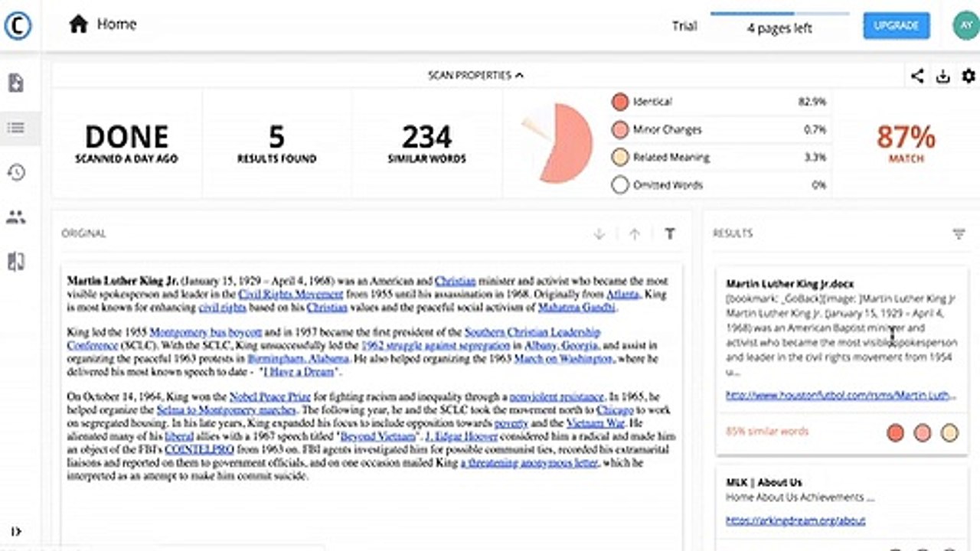Toggle the Minor Changes match type

pos(620,129)
